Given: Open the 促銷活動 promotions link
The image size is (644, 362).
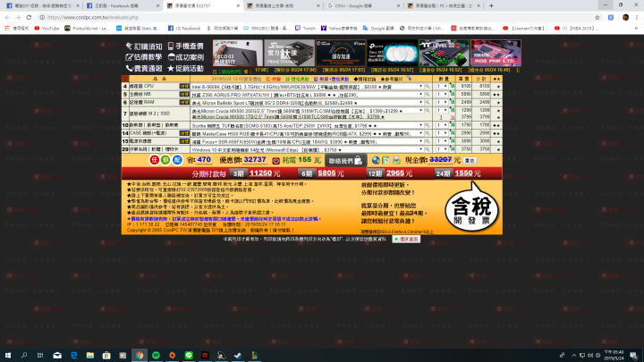Looking at the screenshot, I should point(185,68).
